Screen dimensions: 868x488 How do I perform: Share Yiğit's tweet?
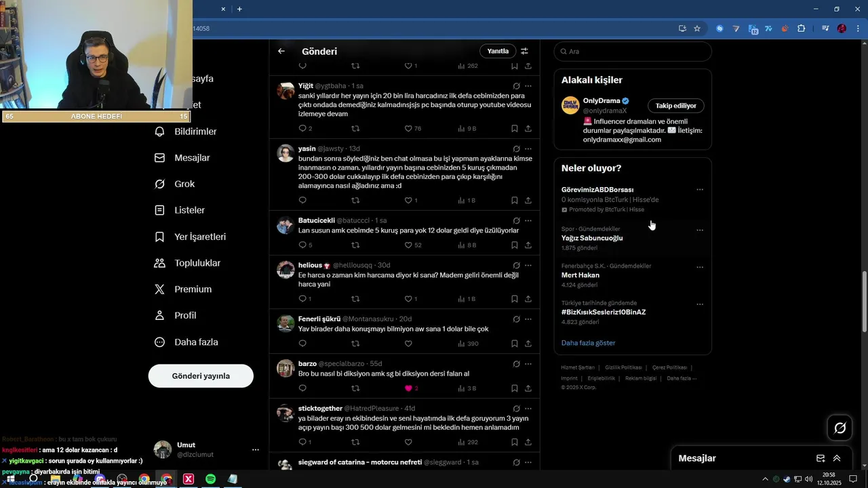tap(528, 128)
